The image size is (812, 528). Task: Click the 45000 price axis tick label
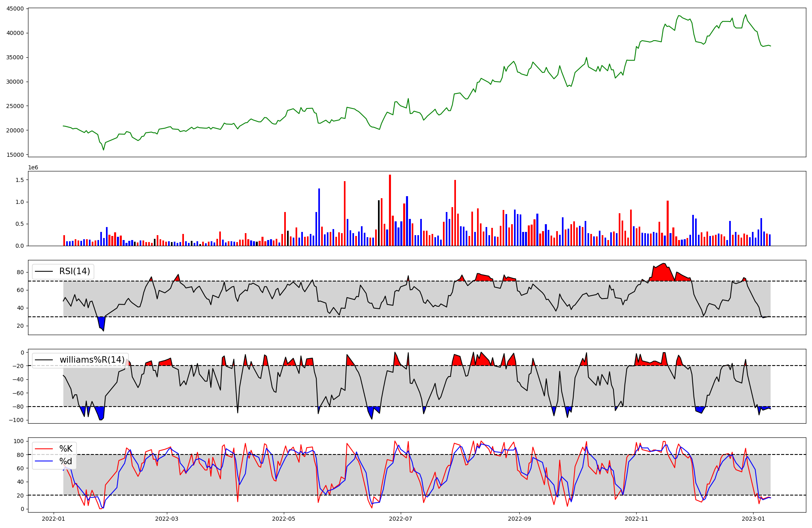click(15, 9)
